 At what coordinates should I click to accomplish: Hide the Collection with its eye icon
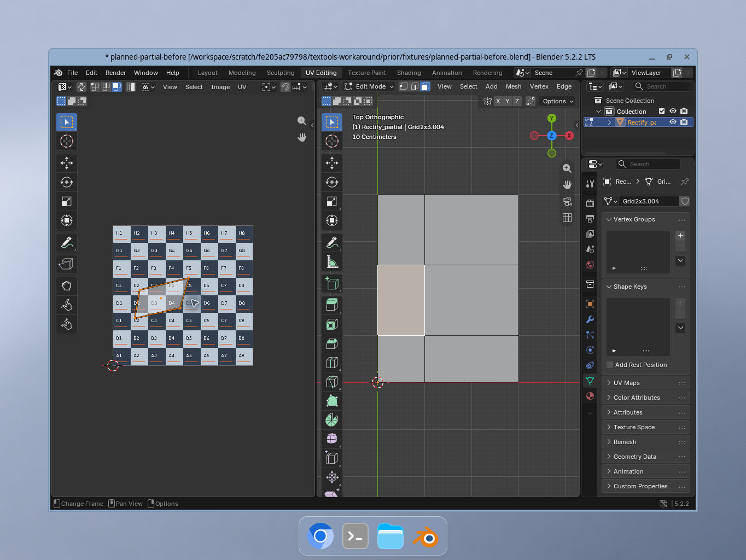point(673,111)
